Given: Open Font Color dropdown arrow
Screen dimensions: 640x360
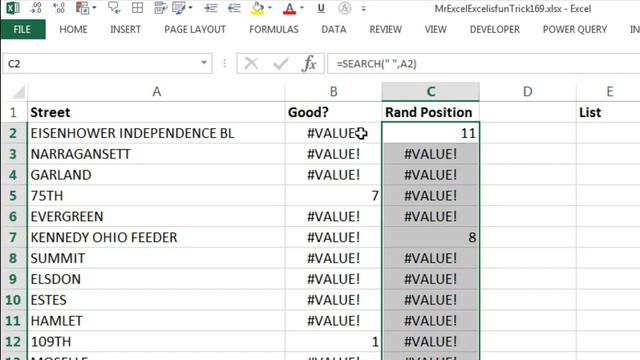Looking at the screenshot, I should [x=302, y=8].
